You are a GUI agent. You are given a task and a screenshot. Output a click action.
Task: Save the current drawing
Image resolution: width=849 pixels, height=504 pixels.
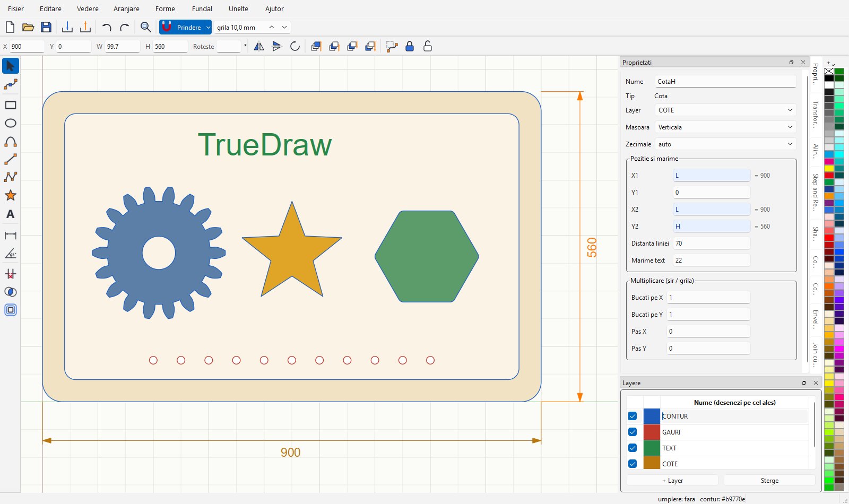tap(46, 27)
